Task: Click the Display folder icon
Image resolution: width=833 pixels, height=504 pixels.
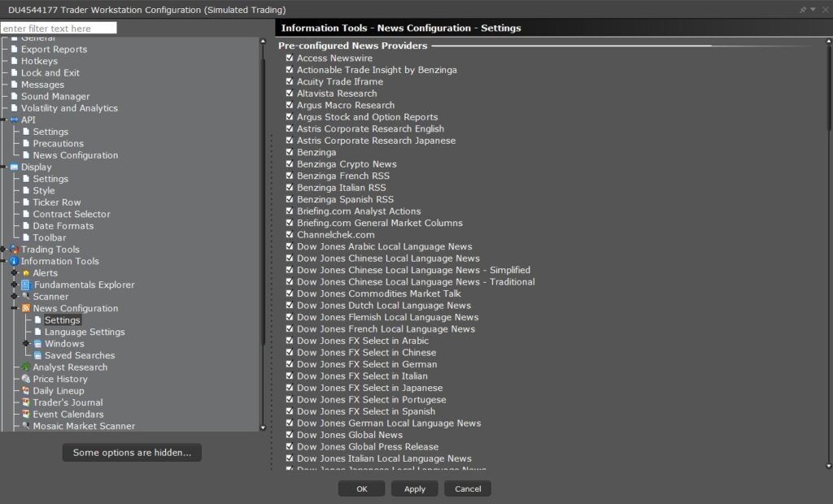Action: (x=15, y=167)
